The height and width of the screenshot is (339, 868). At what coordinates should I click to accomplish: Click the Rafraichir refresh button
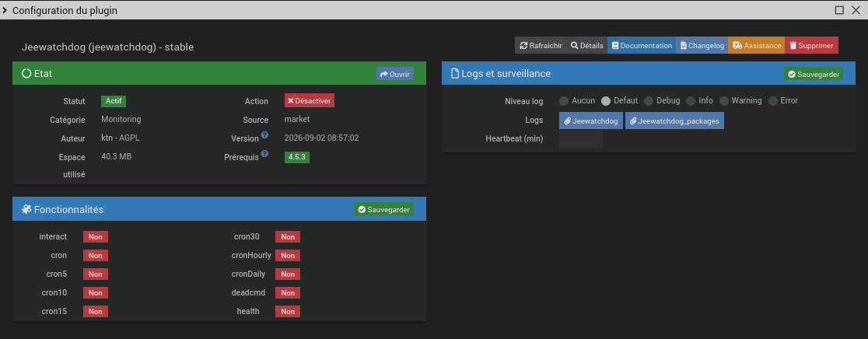(541, 45)
